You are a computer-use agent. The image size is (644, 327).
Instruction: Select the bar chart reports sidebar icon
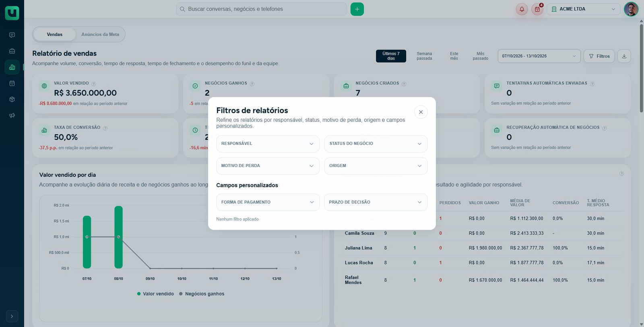point(12,67)
